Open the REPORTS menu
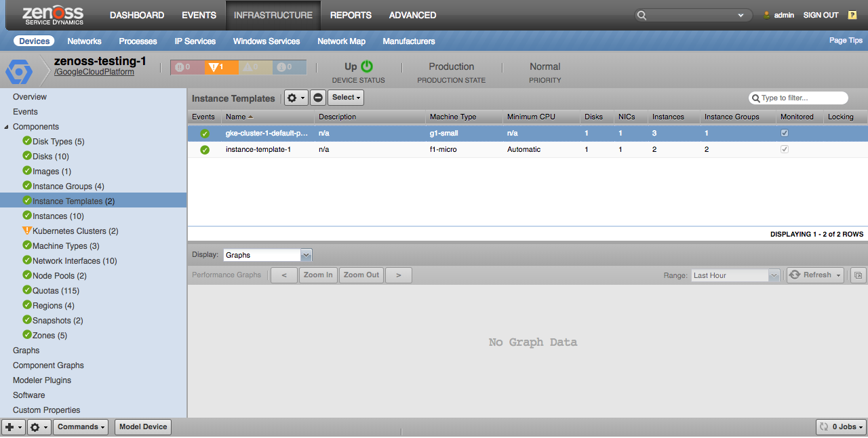Image resolution: width=868 pixels, height=438 pixels. (351, 15)
